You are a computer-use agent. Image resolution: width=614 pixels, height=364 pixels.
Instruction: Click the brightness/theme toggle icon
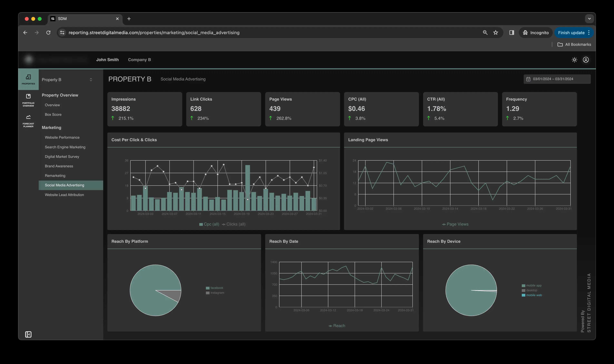pyautogui.click(x=574, y=59)
